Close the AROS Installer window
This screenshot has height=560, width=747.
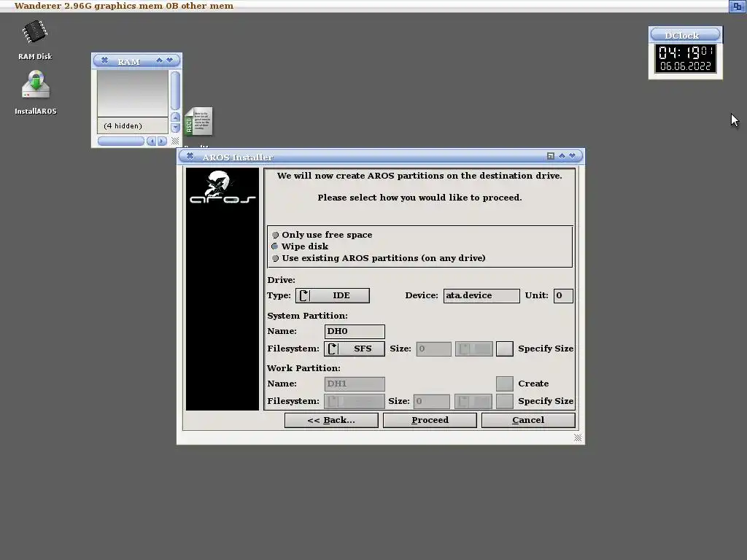[190, 156]
